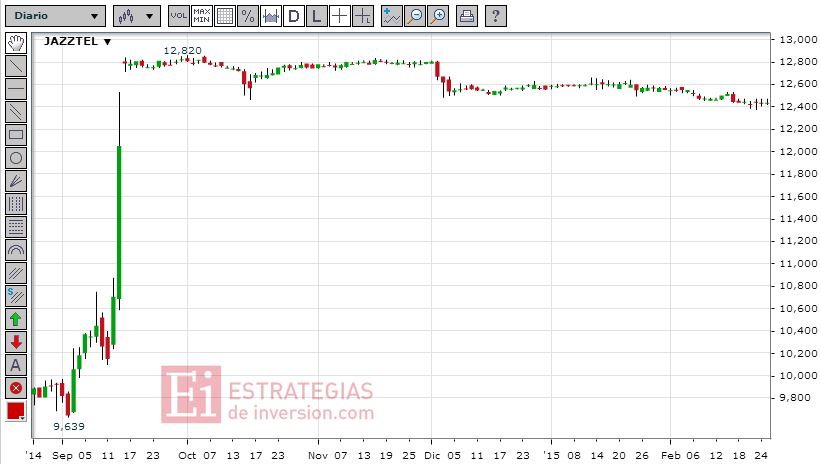The image size is (821, 464).
Task: Open the candlestick chart type dropdown
Action: coord(137,16)
